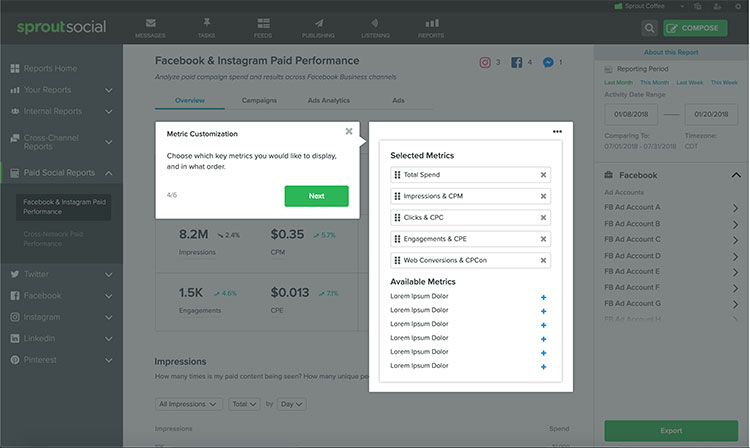Viewport: 750px width, 448px height.
Task: Click the Next button in walkthrough
Action: click(x=316, y=196)
